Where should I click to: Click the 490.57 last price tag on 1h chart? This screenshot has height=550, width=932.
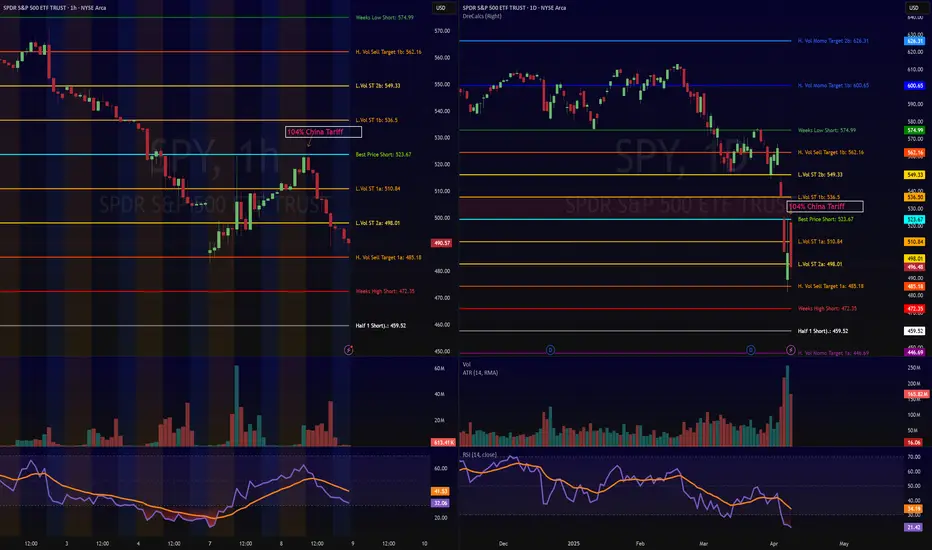tap(442, 243)
